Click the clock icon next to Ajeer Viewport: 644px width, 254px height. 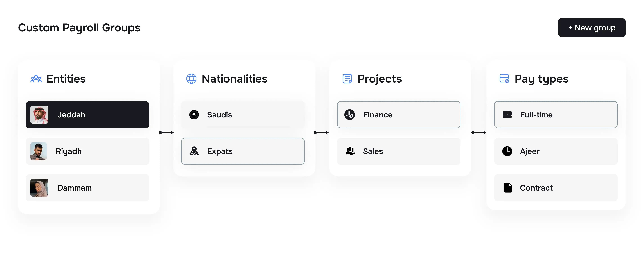coord(507,151)
